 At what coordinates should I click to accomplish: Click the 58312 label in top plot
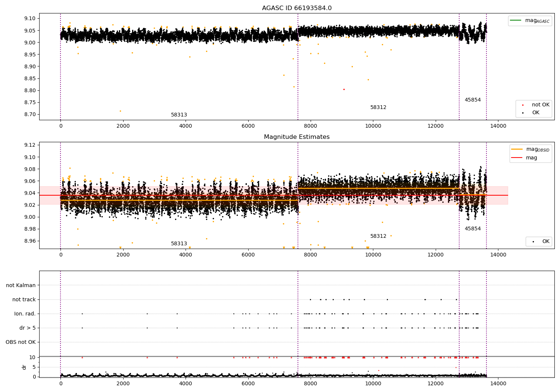[378, 108]
